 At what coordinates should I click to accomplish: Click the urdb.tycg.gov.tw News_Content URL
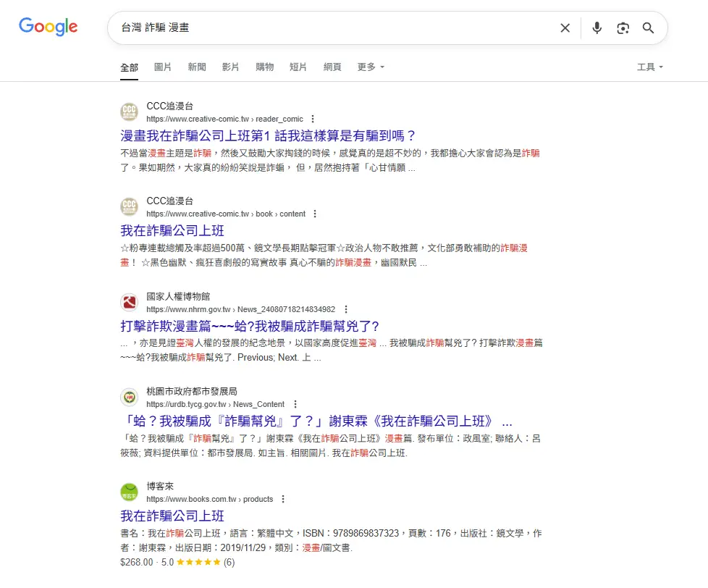(x=216, y=404)
